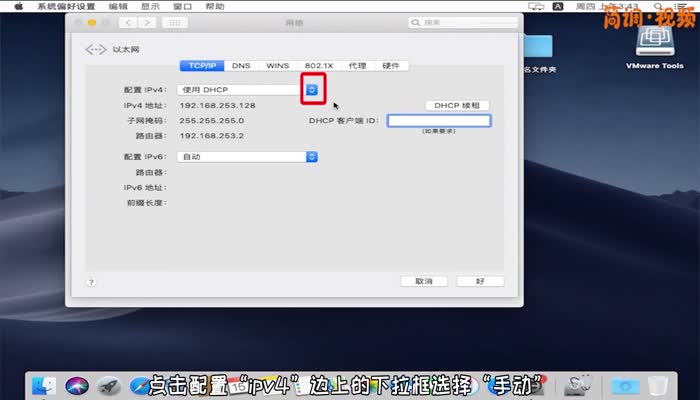
Task: Open the 802.1X tab
Action: [318, 66]
